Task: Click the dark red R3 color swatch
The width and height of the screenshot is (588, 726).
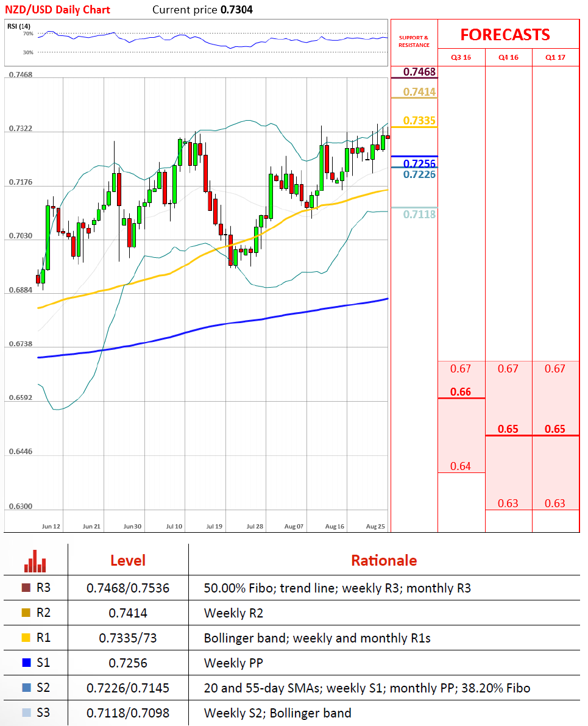Action: pyautogui.click(x=26, y=588)
